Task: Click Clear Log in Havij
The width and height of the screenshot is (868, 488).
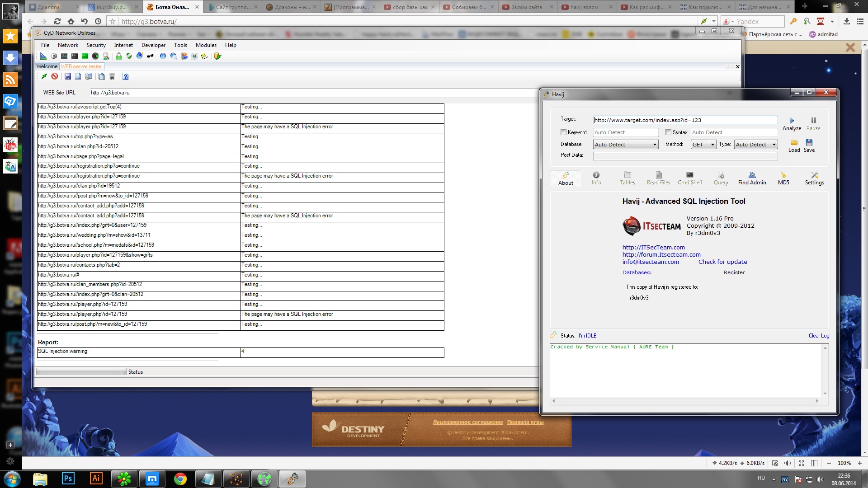Action: pyautogui.click(x=819, y=336)
